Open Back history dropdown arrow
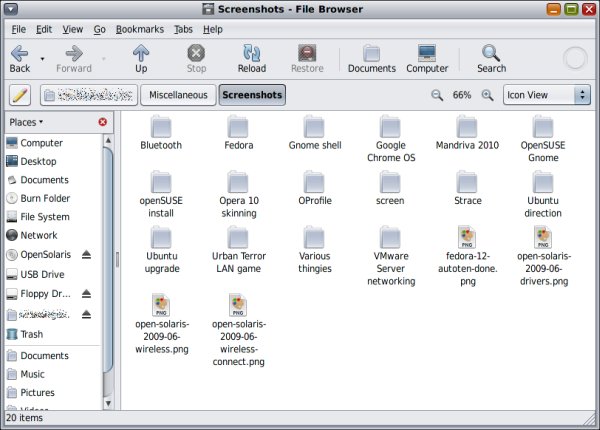The height and width of the screenshot is (430, 600). pyautogui.click(x=42, y=60)
